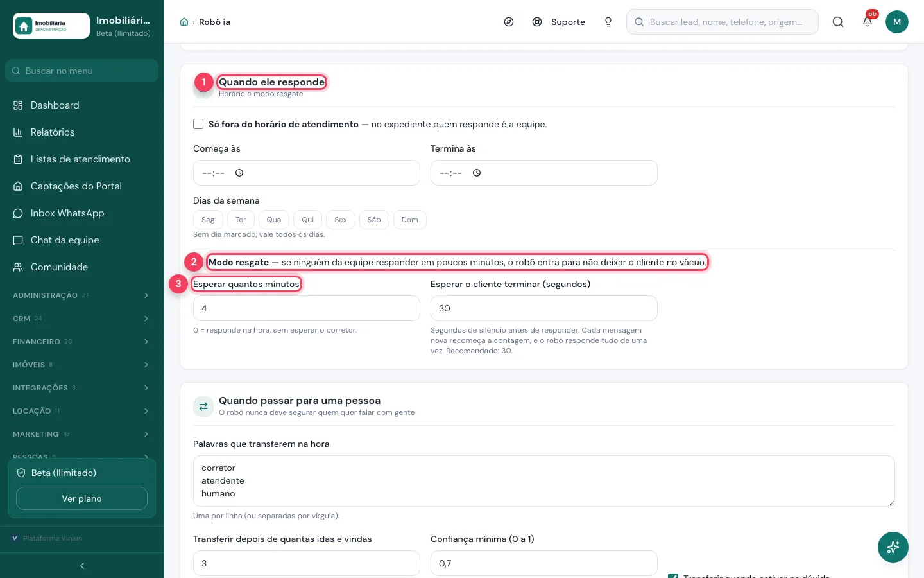The height and width of the screenshot is (578, 924).
Task: Expand the Imóveis menu section
Action: [82, 365]
